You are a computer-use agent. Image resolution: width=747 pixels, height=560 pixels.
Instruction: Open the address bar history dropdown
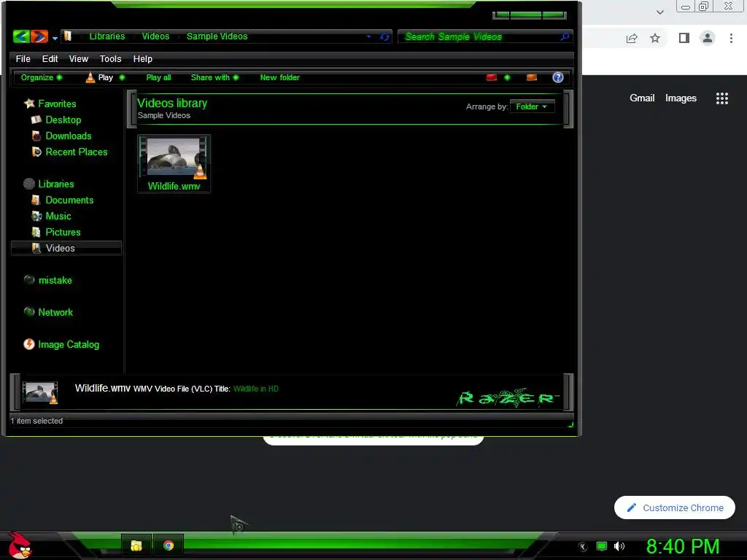pos(368,36)
